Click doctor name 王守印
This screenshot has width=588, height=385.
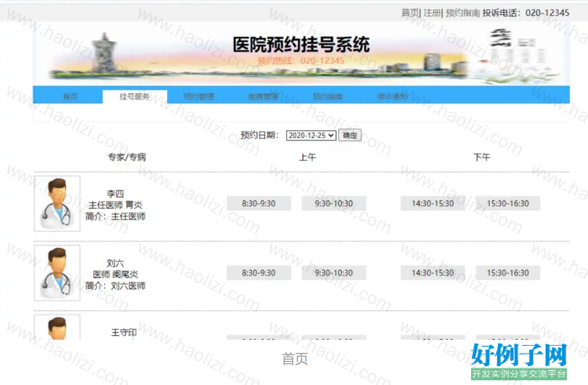click(x=124, y=333)
